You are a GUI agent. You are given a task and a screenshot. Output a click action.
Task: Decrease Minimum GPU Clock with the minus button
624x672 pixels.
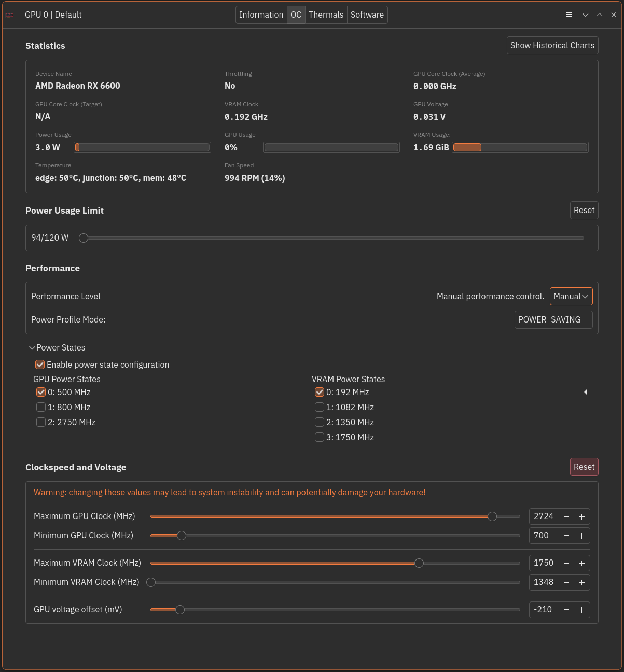pos(566,536)
